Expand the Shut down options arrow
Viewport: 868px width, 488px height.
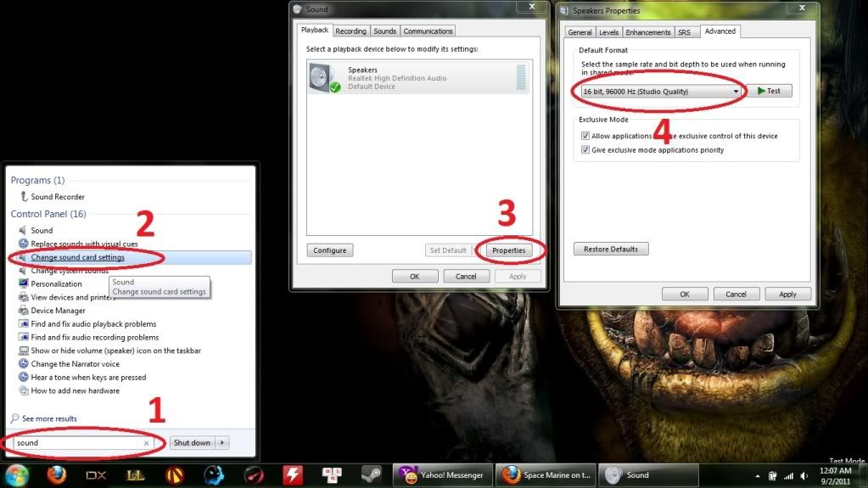[222, 442]
